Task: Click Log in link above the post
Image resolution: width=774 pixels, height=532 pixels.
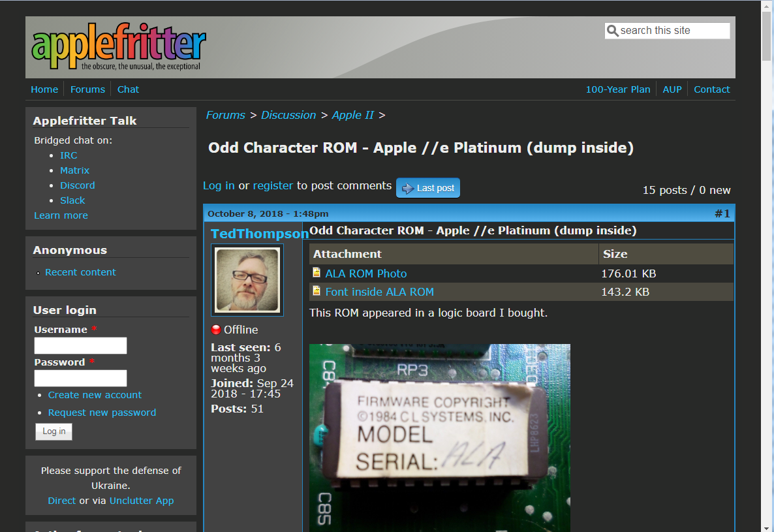Action: pyautogui.click(x=219, y=185)
